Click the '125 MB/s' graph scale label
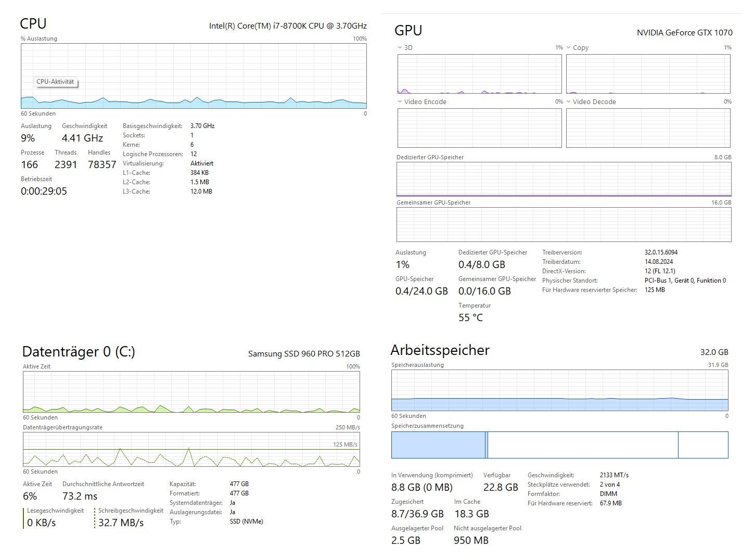754x560 pixels. coord(345,444)
